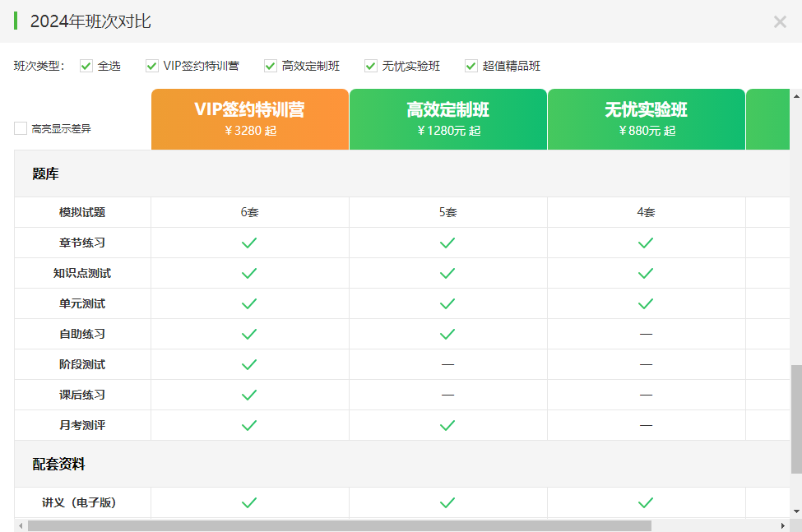Click the VIP checkmark for 章节练习
The image size is (802, 532).
coord(249,243)
